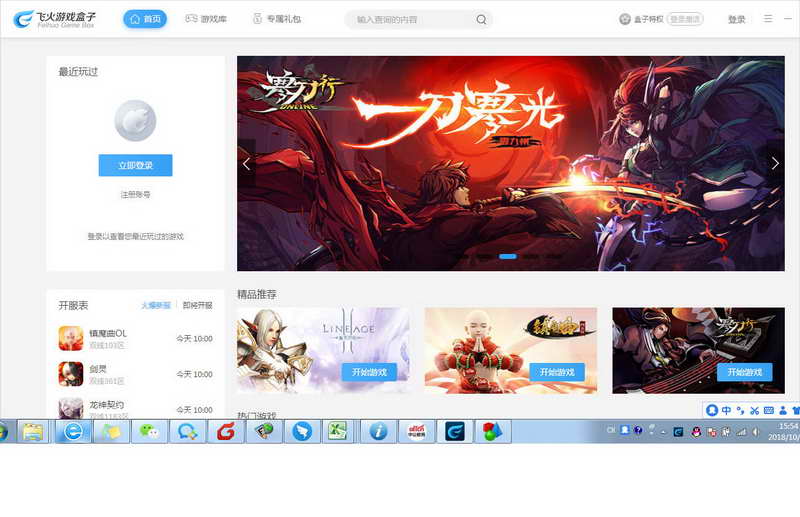Screen dimensions: 800x517
Task: Open the Lineage II card thumbnail
Action: point(323,350)
